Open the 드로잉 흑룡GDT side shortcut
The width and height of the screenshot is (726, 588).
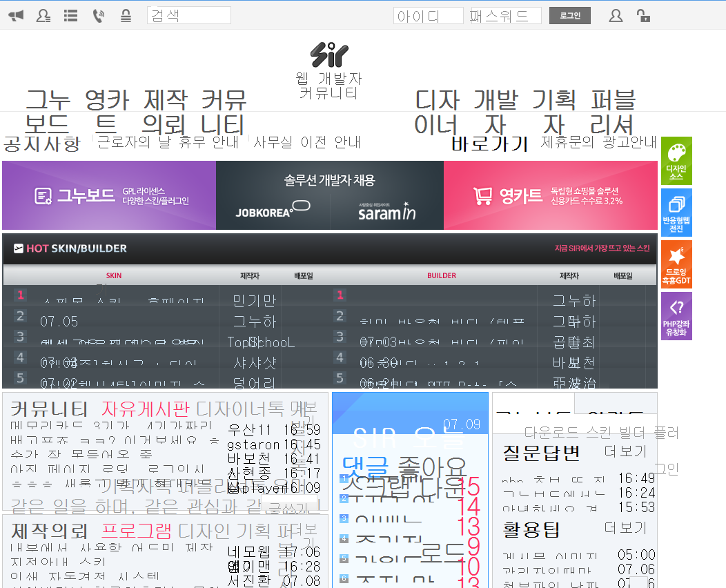coord(676,264)
